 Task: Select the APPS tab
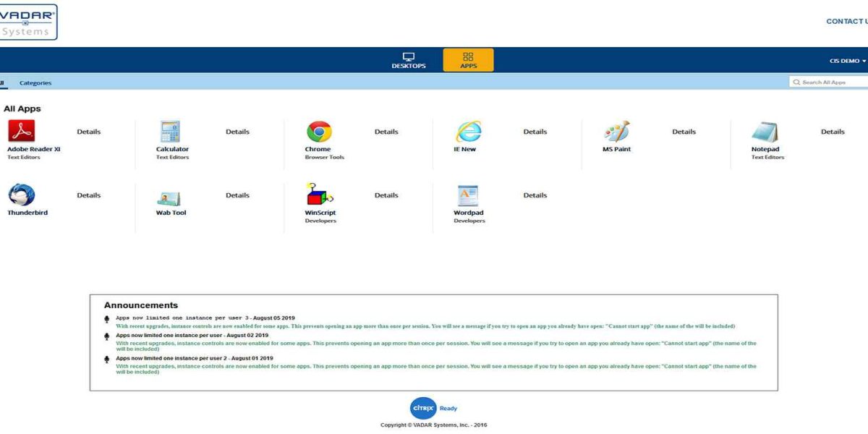coord(467,60)
